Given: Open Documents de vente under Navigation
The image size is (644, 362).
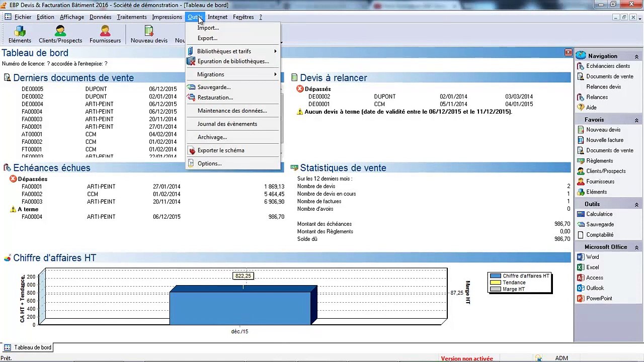Looking at the screenshot, I should [605, 76].
